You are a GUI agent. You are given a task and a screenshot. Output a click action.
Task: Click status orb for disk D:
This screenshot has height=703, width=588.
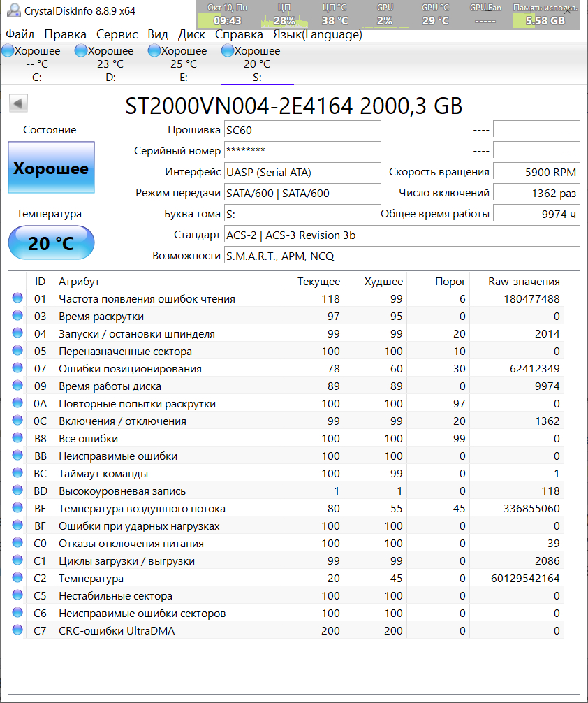pos(80,50)
